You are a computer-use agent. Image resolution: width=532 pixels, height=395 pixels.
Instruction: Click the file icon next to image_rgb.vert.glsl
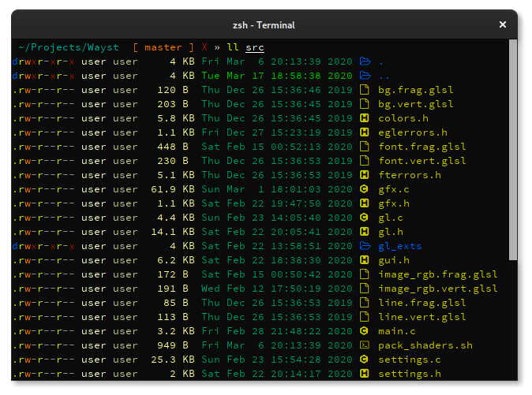[365, 289]
